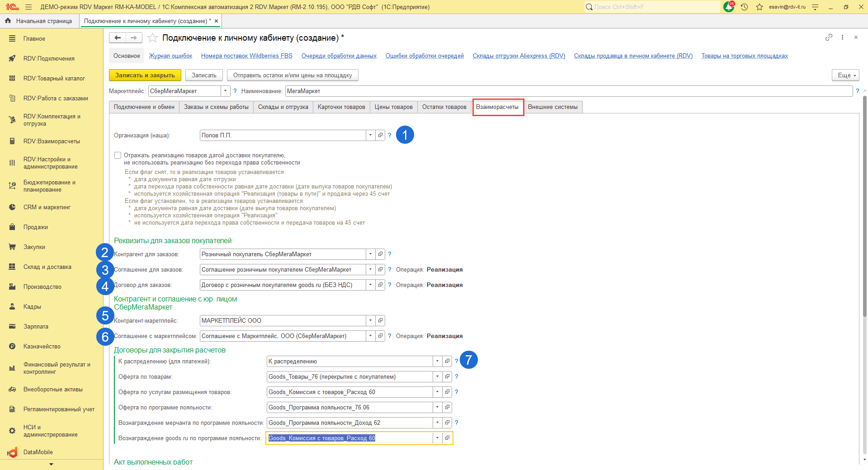The width and height of the screenshot is (868, 470).
Task: Open the Контрагент для заказов dropdown
Action: point(370,254)
